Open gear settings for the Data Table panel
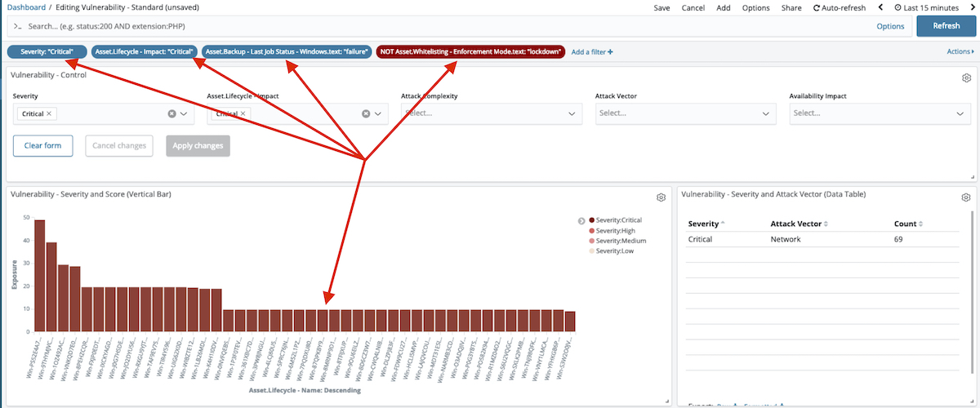980x408 pixels. tap(966, 197)
